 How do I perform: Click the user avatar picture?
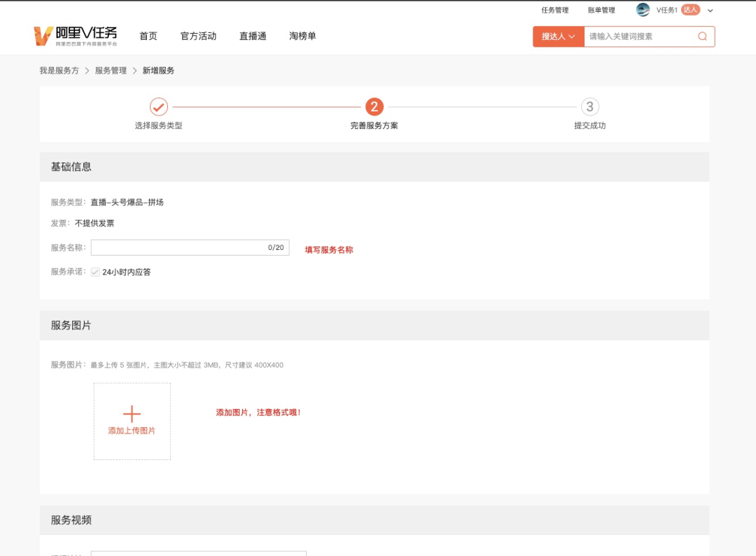click(x=643, y=10)
